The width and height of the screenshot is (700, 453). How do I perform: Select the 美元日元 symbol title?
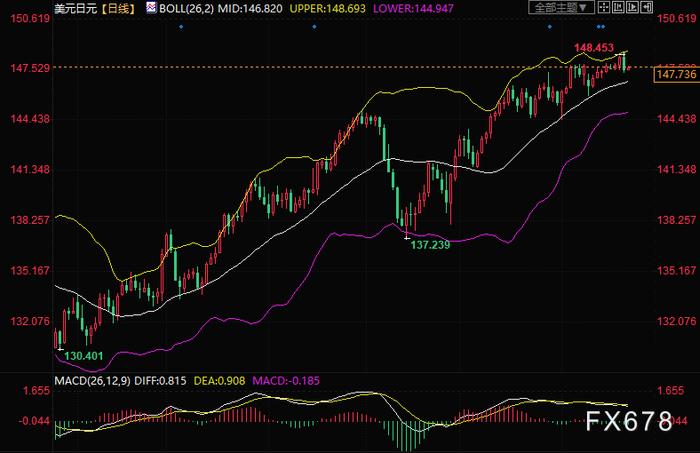pos(75,8)
